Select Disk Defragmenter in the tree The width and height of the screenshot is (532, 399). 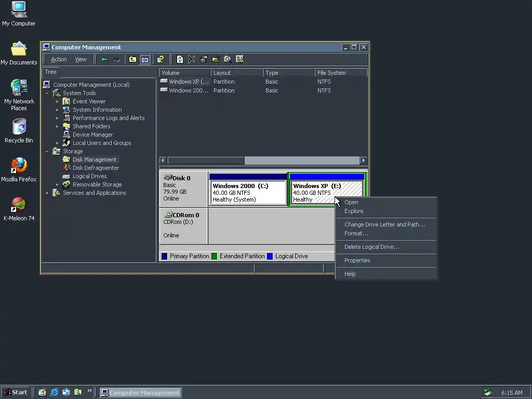[x=96, y=168]
